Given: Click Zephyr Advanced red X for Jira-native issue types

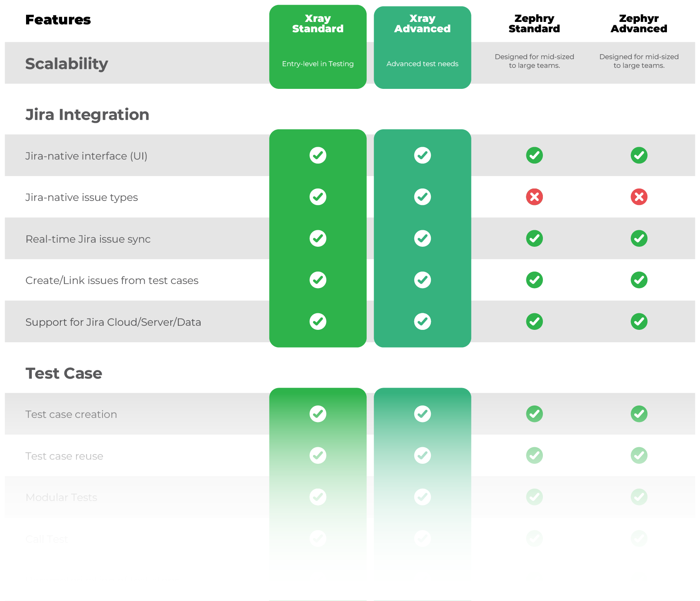Looking at the screenshot, I should point(639,197).
